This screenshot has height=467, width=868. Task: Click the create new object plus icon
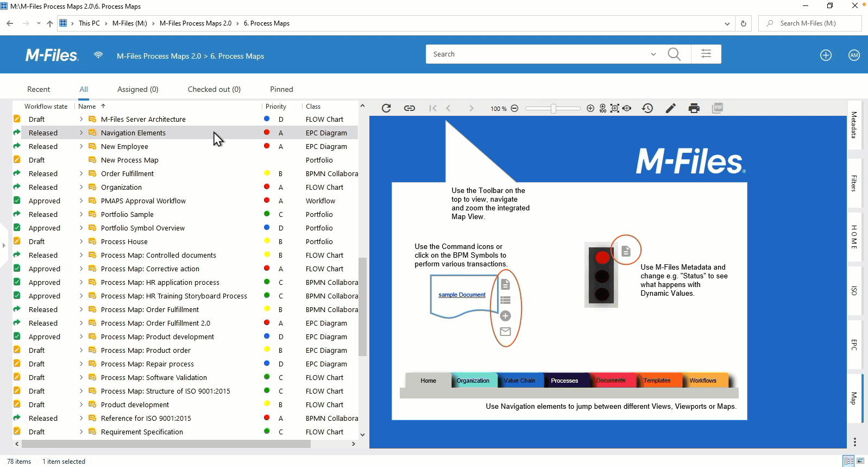(x=826, y=55)
